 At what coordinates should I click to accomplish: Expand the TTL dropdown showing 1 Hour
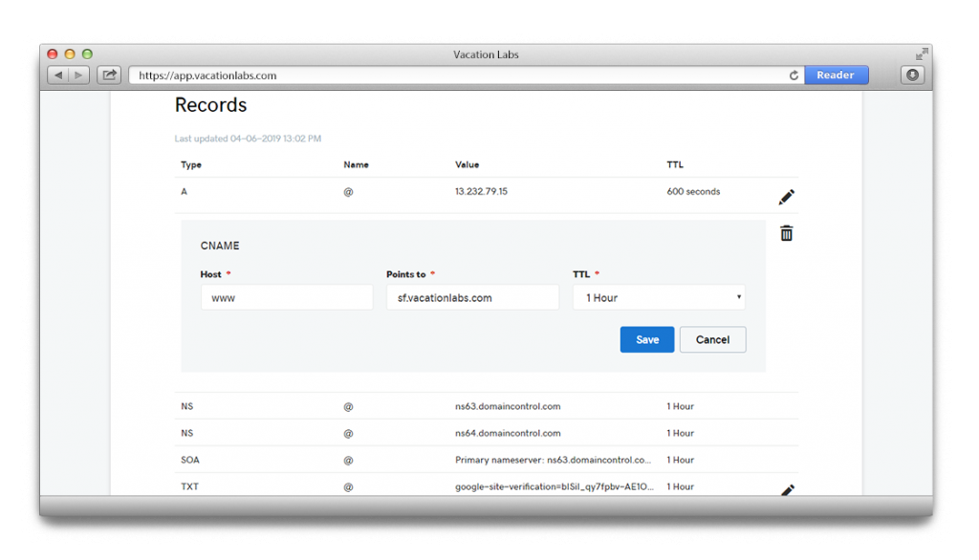(659, 298)
